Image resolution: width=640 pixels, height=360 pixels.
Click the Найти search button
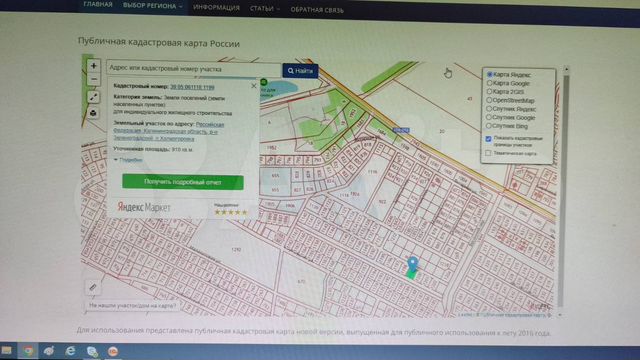(x=300, y=71)
